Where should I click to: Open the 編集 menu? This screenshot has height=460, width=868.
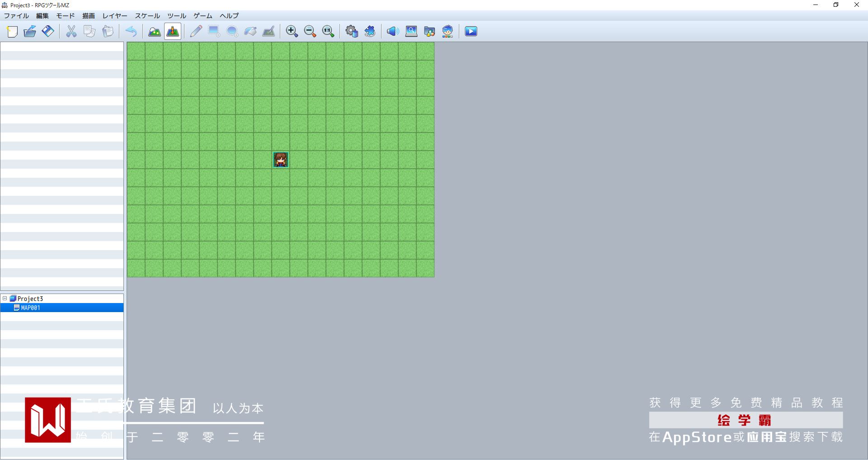click(x=42, y=16)
